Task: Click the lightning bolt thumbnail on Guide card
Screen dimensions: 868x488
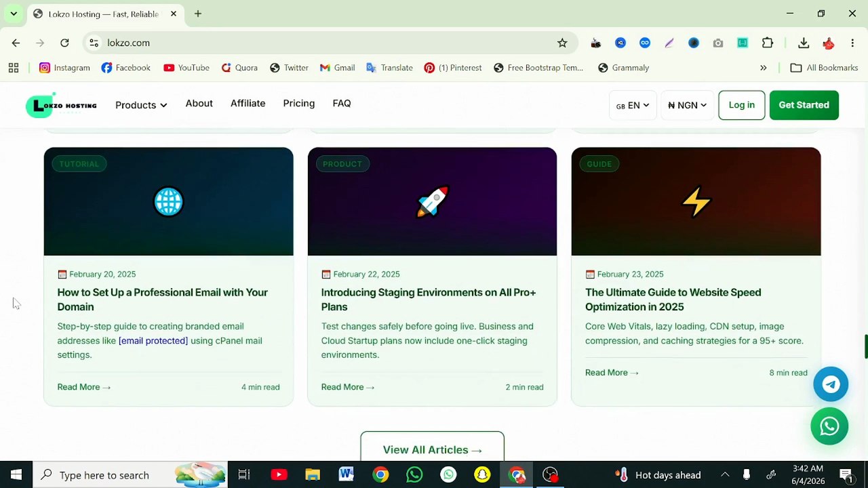Action: point(696,201)
